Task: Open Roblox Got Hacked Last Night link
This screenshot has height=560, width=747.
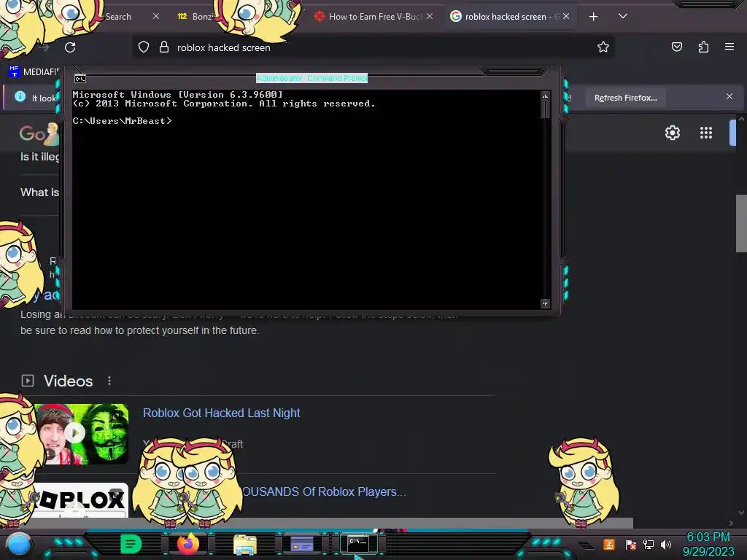Action: click(x=222, y=413)
